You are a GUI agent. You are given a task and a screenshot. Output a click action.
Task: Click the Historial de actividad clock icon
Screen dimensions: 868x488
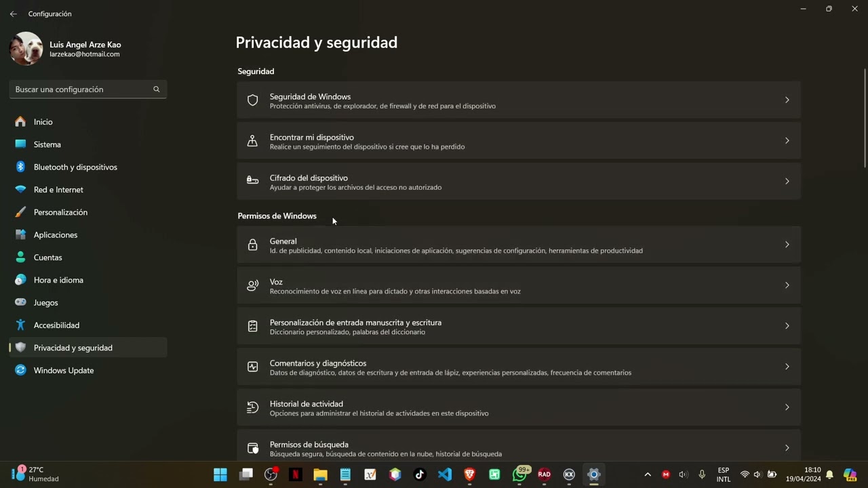coord(252,407)
